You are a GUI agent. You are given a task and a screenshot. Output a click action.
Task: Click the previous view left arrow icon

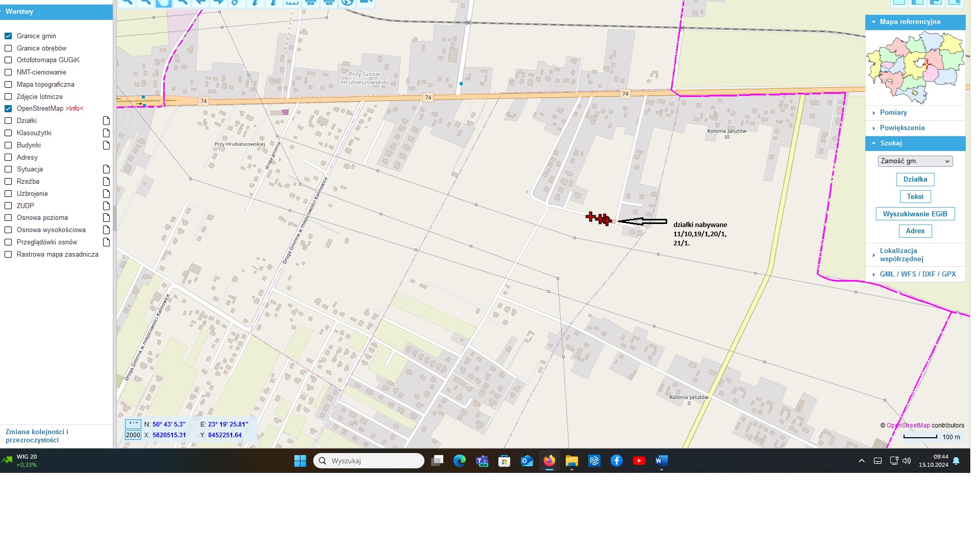(200, 3)
